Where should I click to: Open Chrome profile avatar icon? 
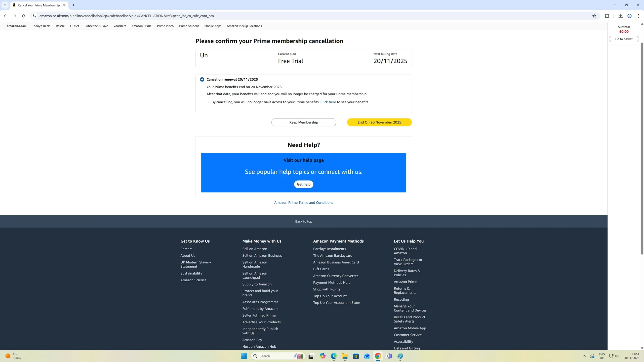click(629, 16)
